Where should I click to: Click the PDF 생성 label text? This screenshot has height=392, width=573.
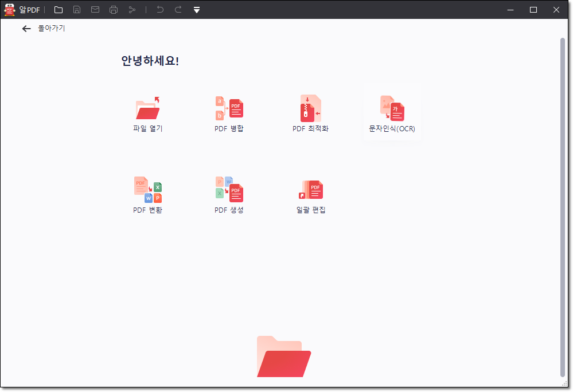[229, 210]
